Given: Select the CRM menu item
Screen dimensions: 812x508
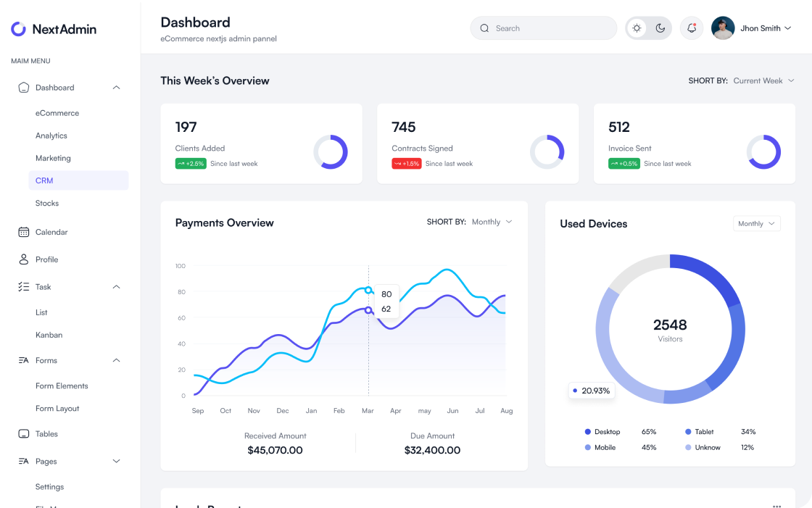Looking at the screenshot, I should coord(43,180).
